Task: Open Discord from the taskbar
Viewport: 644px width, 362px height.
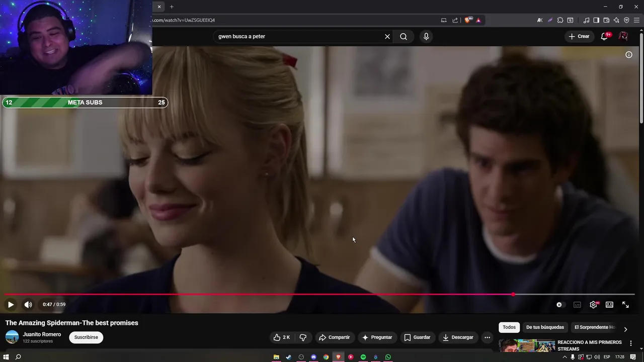Action: point(313,357)
